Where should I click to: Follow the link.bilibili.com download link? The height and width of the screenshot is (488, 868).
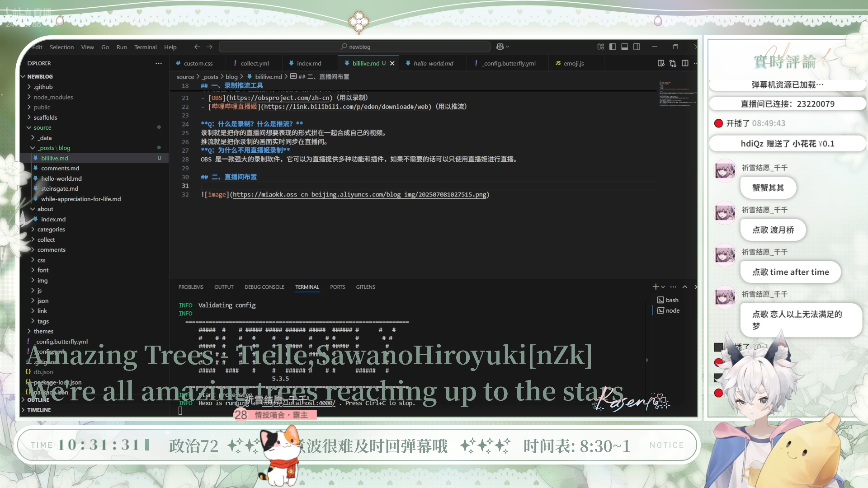coord(346,107)
